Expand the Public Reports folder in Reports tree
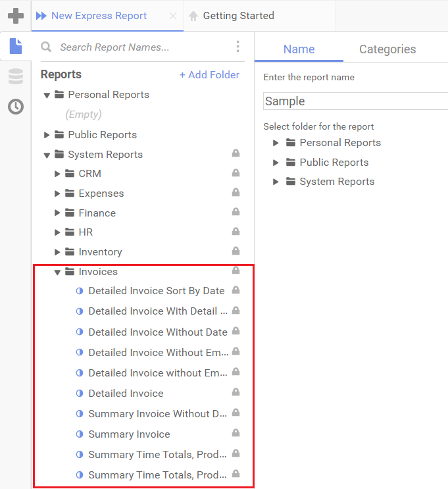Viewport: 448px width, 489px height. click(47, 135)
